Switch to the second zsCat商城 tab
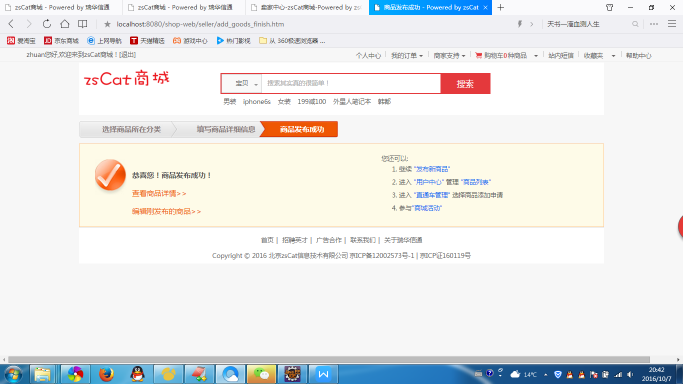The height and width of the screenshot is (384, 683). (x=184, y=7)
